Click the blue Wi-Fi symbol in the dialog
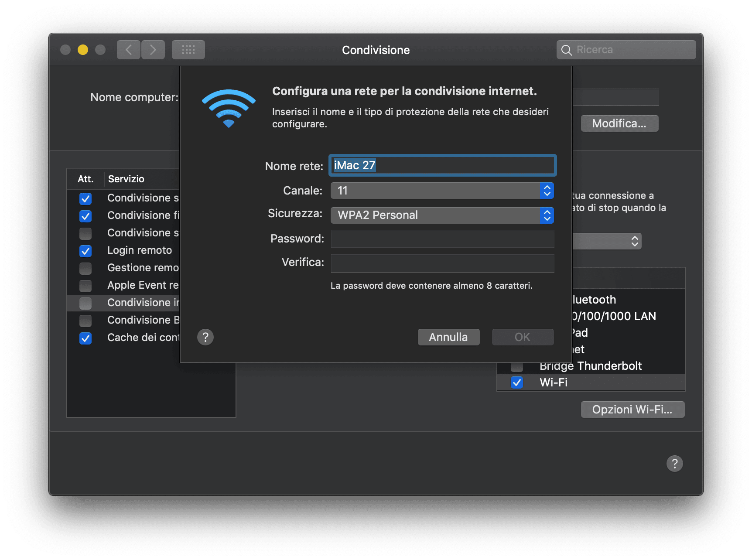Image resolution: width=752 pixels, height=560 pixels. [229, 108]
